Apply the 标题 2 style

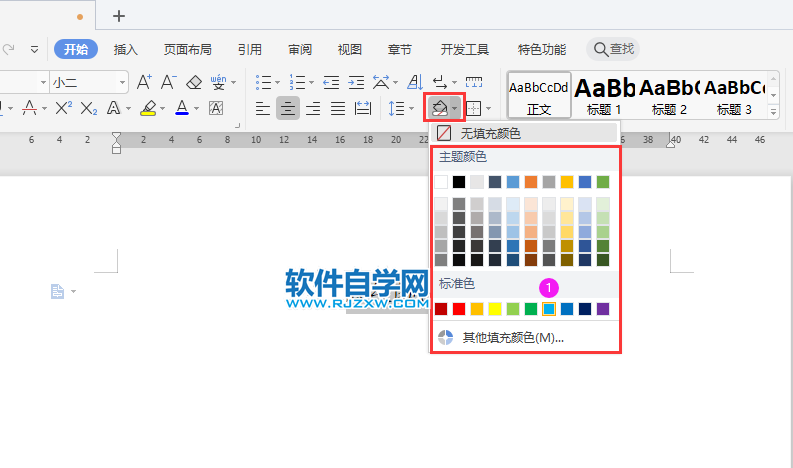pyautogui.click(x=669, y=95)
